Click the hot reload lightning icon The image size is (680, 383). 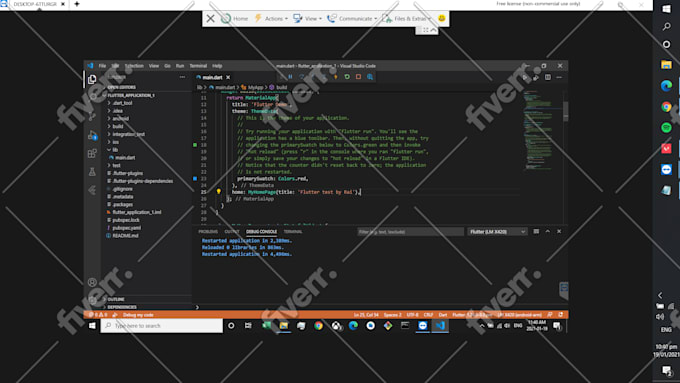(336, 77)
